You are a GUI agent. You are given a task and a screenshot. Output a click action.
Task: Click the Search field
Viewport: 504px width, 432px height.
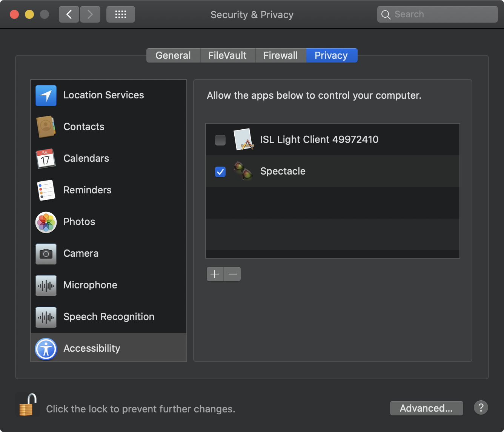point(438,14)
